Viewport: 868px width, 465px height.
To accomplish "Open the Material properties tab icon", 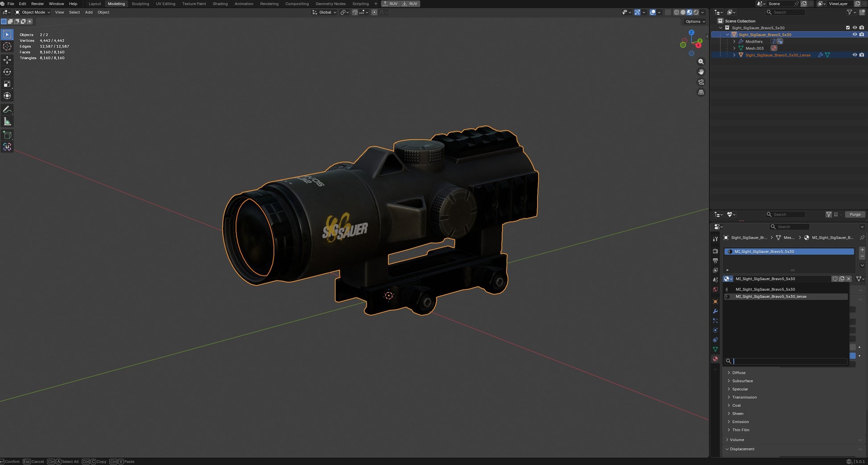I will pos(715,359).
